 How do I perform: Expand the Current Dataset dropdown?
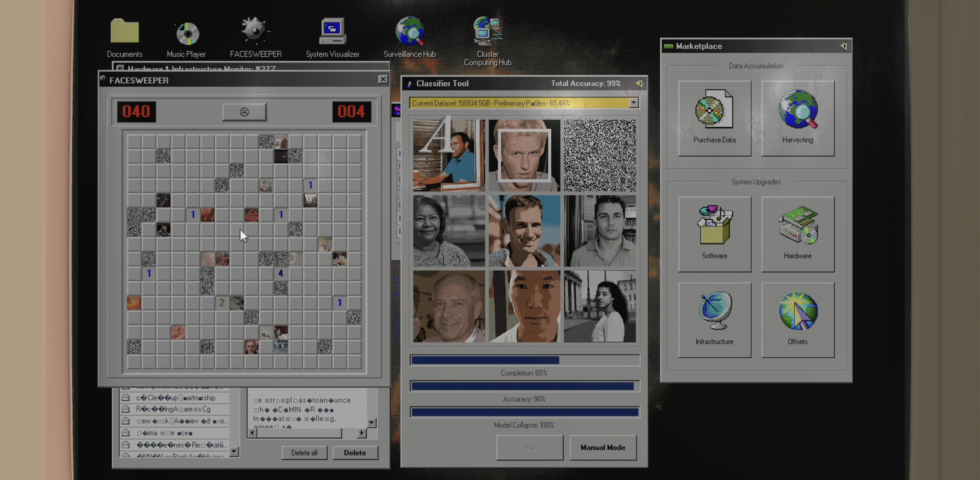(x=633, y=103)
